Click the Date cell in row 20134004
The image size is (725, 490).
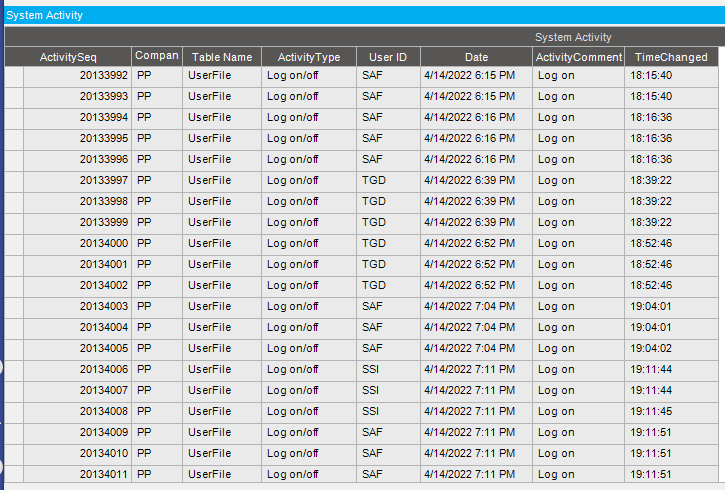click(x=476, y=328)
